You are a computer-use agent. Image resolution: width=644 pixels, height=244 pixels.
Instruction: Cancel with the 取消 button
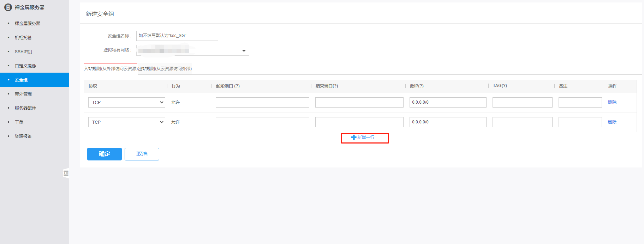point(142,154)
